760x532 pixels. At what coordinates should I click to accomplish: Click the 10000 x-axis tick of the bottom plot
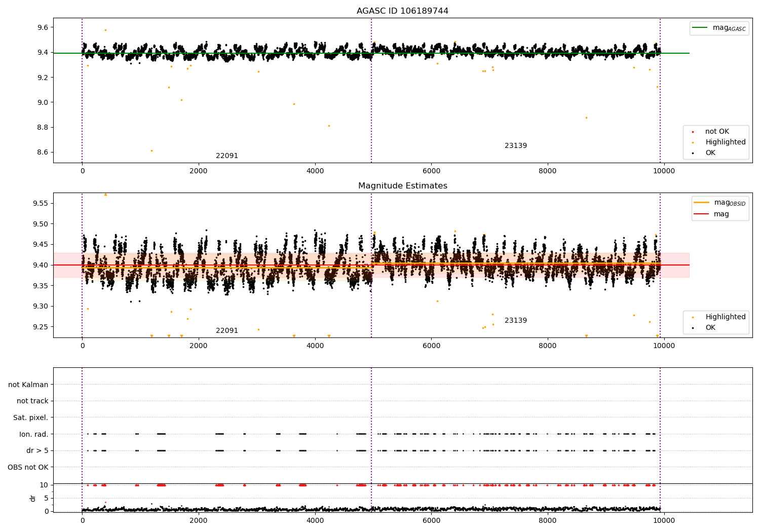pyautogui.click(x=664, y=520)
